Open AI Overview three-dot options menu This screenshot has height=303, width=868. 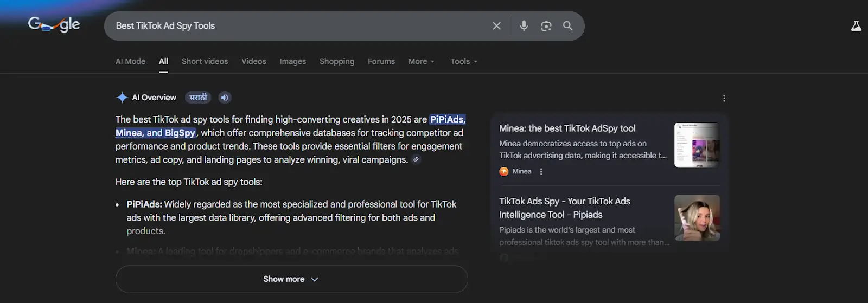pyautogui.click(x=724, y=98)
